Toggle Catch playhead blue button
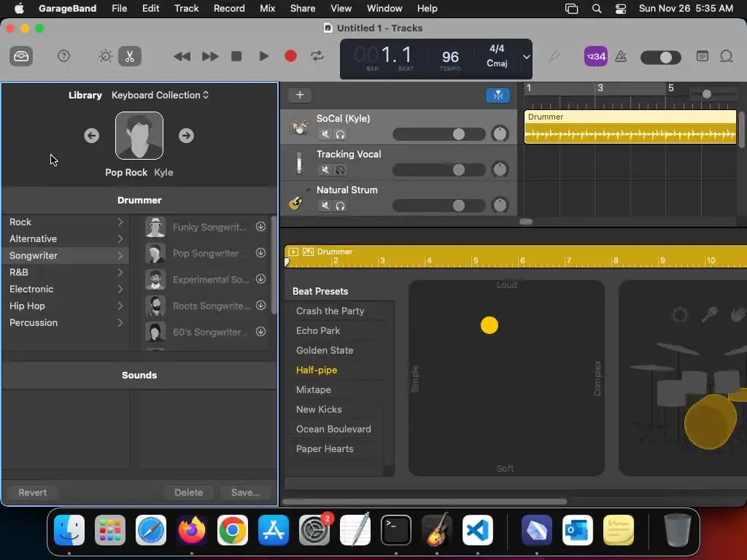747x560 pixels. tap(498, 96)
